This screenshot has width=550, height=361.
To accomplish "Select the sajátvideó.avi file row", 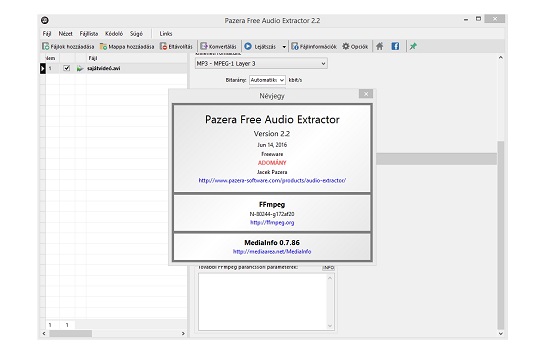I will point(113,68).
